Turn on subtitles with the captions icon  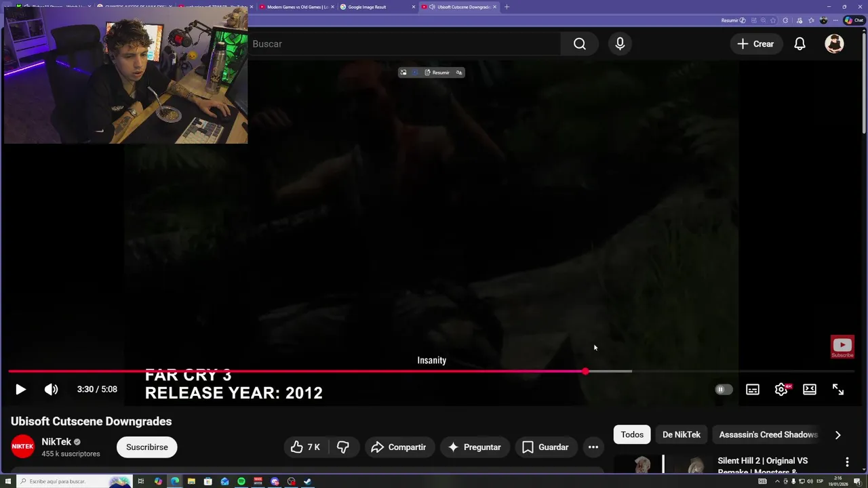[x=753, y=390]
